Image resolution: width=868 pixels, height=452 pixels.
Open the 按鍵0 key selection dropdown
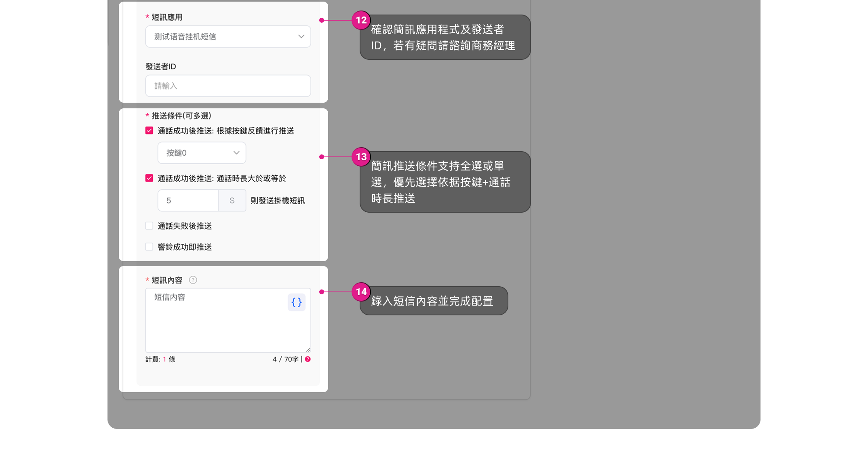point(194,153)
